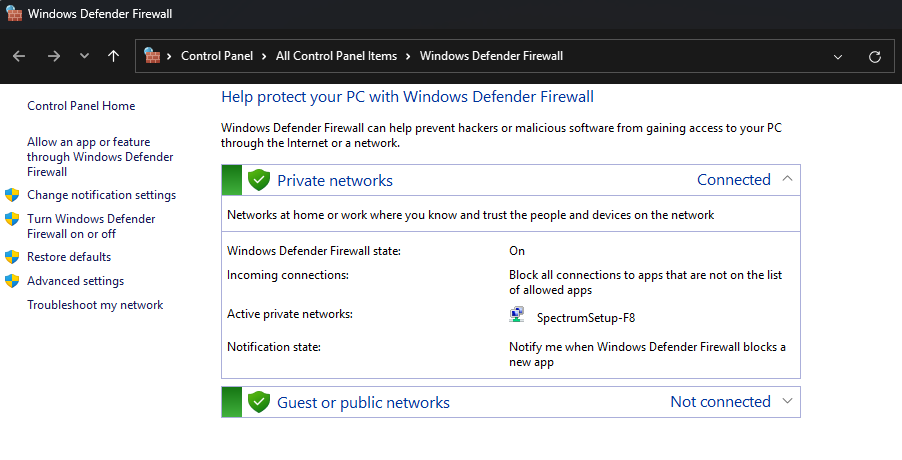Click the refresh button in address bar
Image resolution: width=902 pixels, height=460 pixels.
875,56
